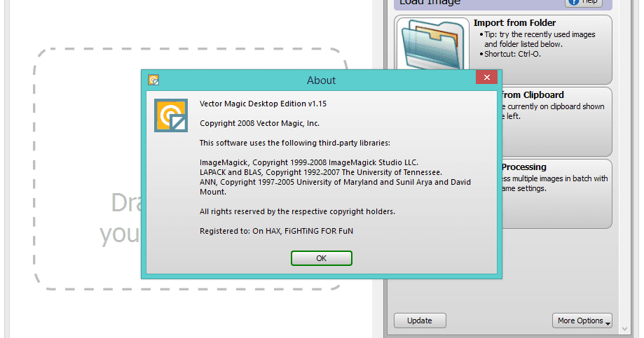Image resolution: width=644 pixels, height=338 pixels.
Task: Click the small title bar icon of About
Action: [x=153, y=80]
